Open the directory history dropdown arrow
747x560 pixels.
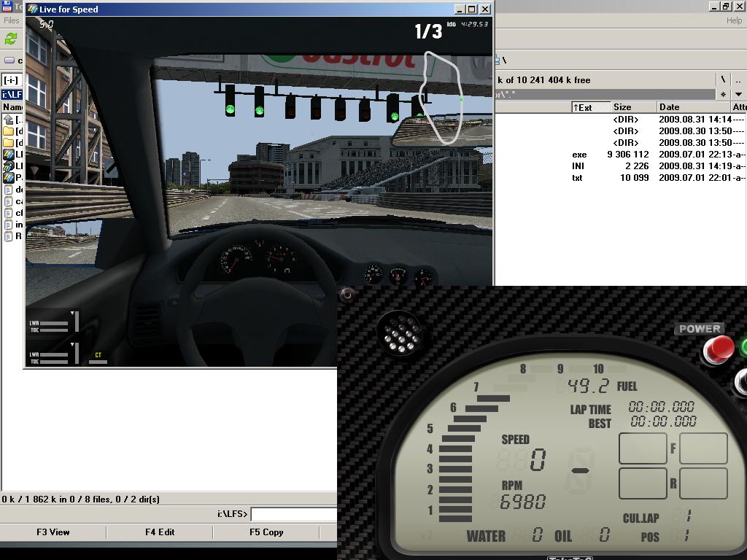point(738,94)
